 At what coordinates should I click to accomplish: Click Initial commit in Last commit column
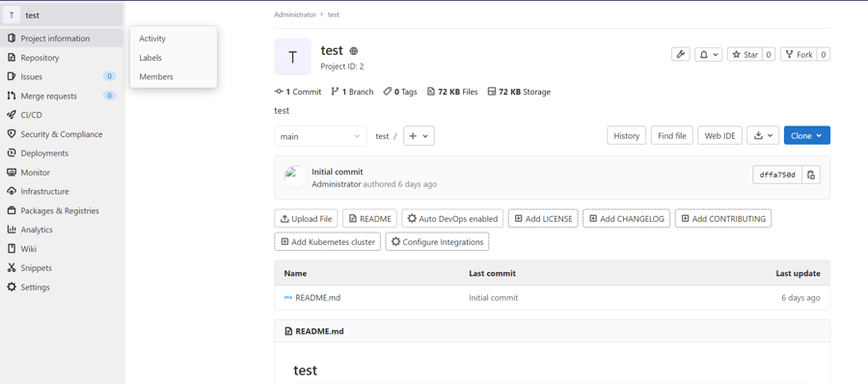pyautogui.click(x=494, y=297)
